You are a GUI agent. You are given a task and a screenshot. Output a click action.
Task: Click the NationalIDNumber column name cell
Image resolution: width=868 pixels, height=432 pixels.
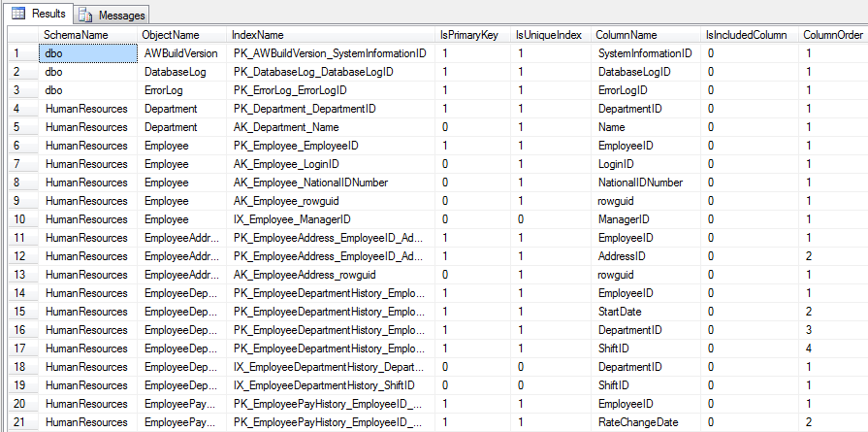tap(641, 183)
